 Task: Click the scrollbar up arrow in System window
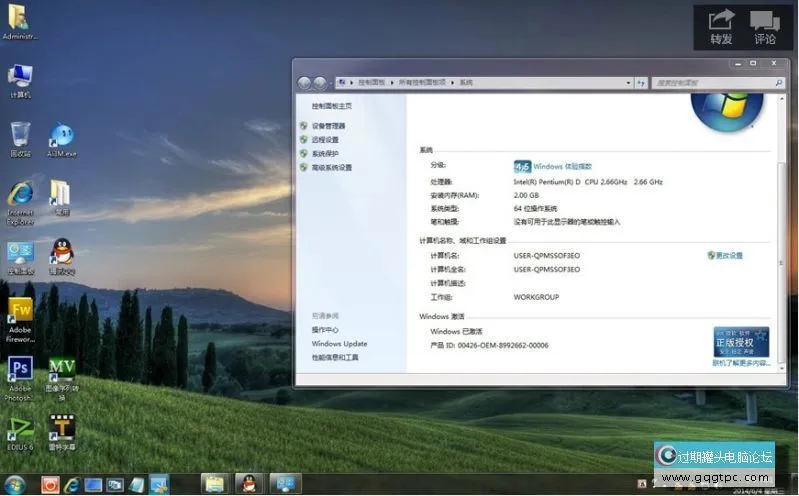click(x=782, y=99)
